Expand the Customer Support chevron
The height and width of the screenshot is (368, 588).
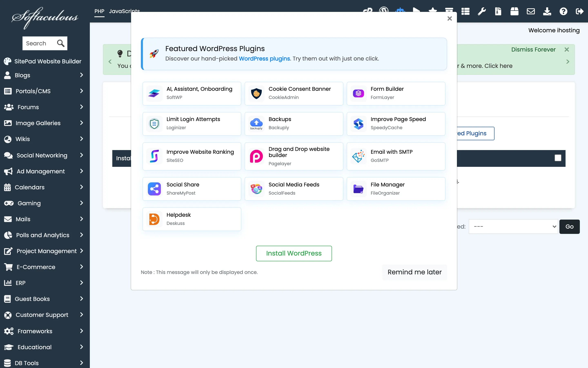pos(82,315)
